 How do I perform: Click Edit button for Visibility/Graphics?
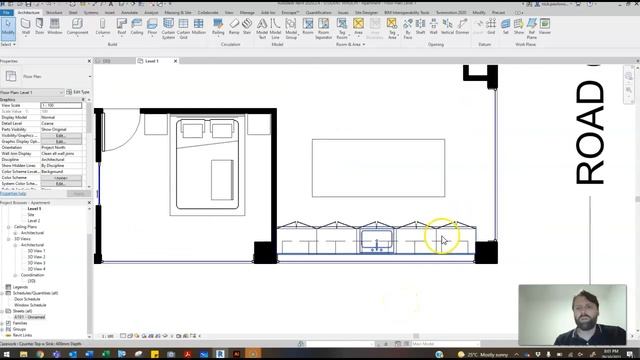pos(61,136)
